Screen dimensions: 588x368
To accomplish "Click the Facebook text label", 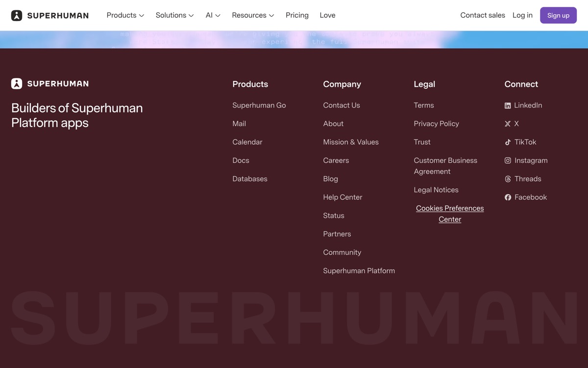I will coord(531,197).
